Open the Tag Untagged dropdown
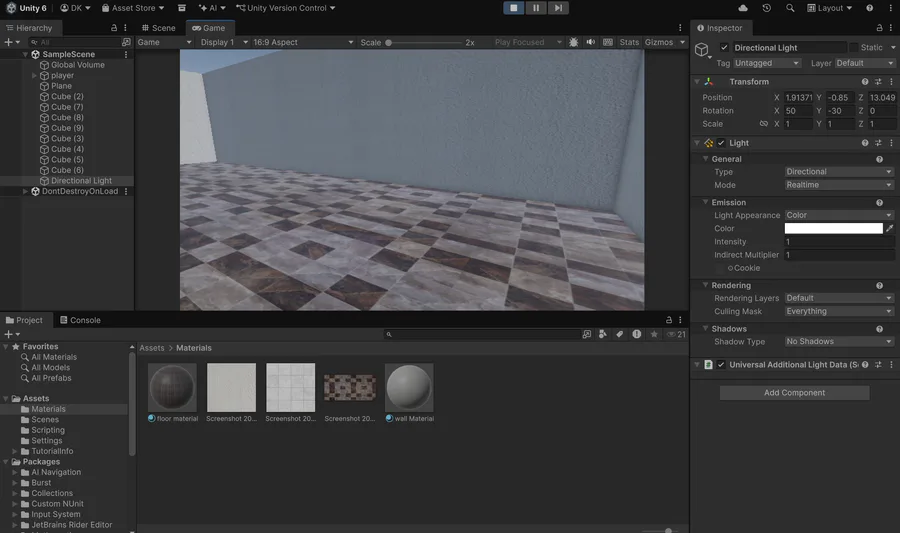 coord(767,63)
